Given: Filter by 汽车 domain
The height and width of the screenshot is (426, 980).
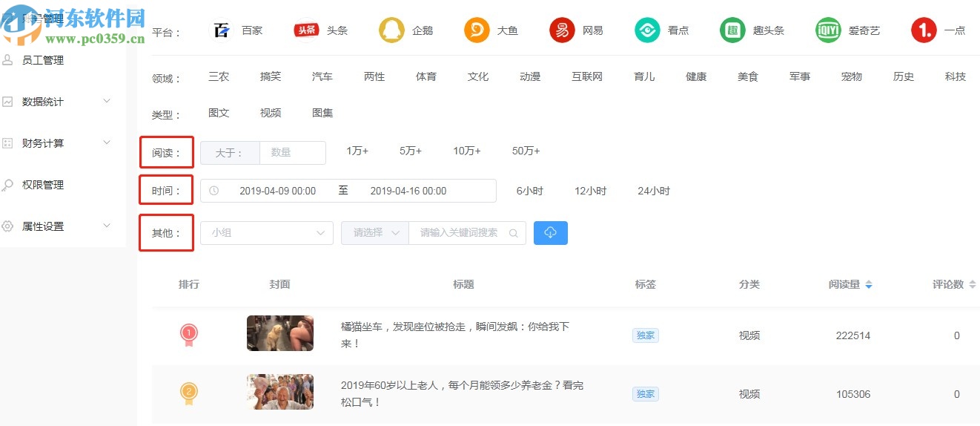Looking at the screenshot, I should 322,76.
